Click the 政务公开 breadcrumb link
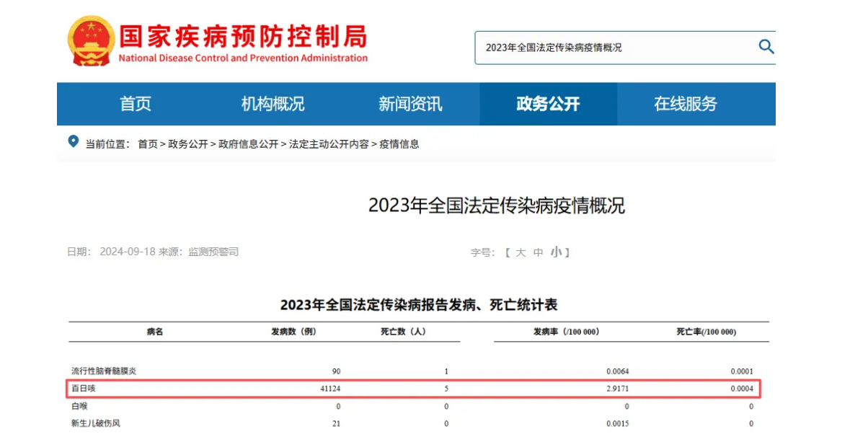 (x=188, y=144)
